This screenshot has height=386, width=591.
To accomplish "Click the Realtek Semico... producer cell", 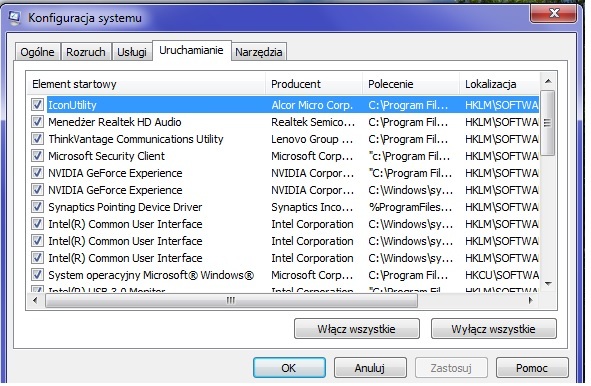I will (313, 122).
